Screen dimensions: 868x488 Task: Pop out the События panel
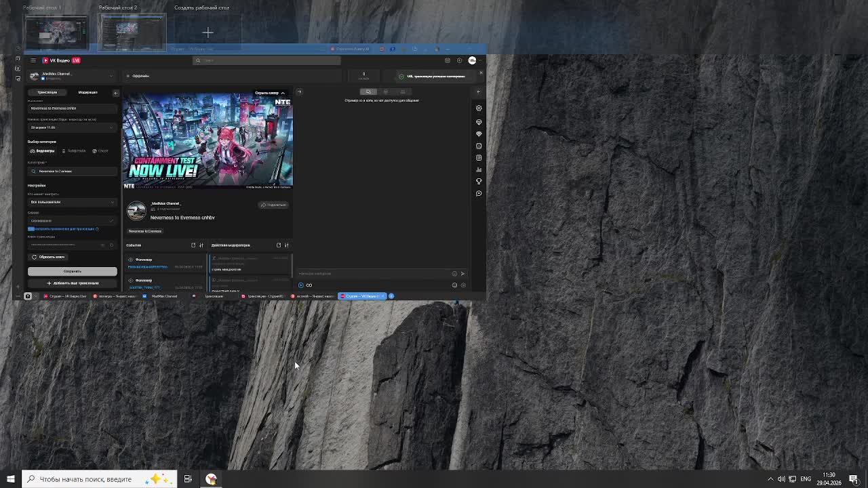pyautogui.click(x=193, y=245)
